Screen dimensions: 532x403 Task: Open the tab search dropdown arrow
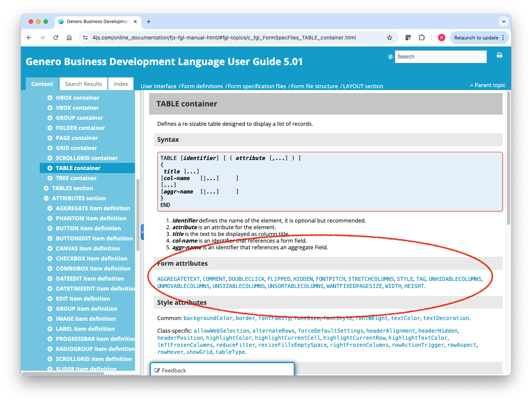point(504,22)
